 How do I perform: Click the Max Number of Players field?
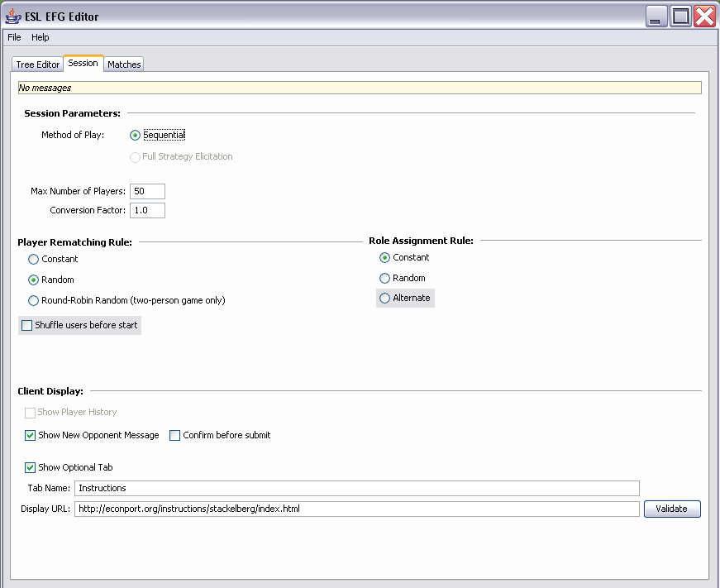coord(147,191)
